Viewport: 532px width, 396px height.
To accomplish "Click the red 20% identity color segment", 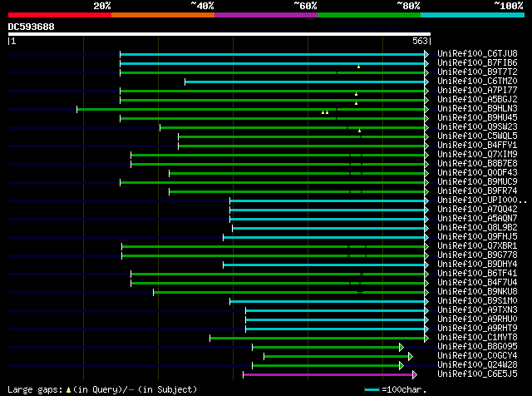I will pyautogui.click(x=60, y=15).
